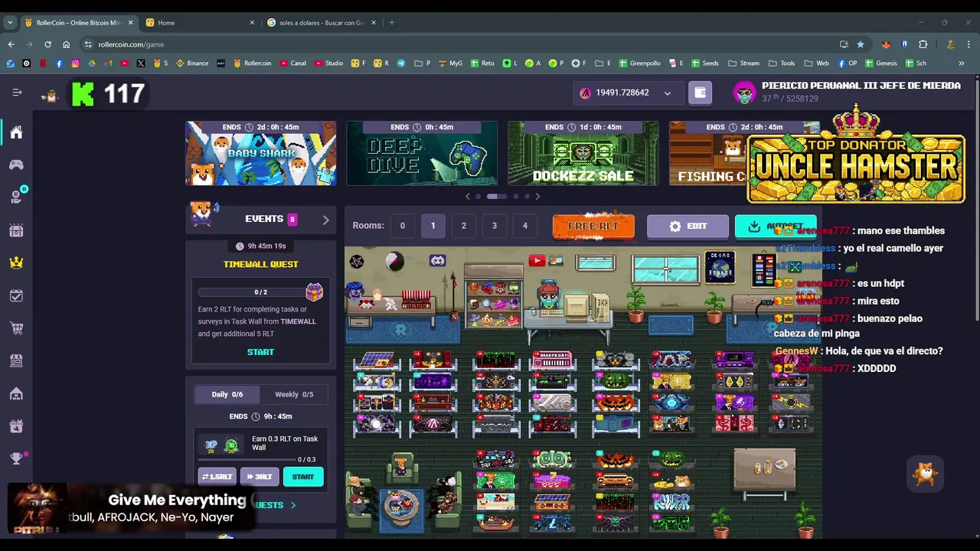
Task: Open the Games controller icon in sidebar
Action: (16, 165)
